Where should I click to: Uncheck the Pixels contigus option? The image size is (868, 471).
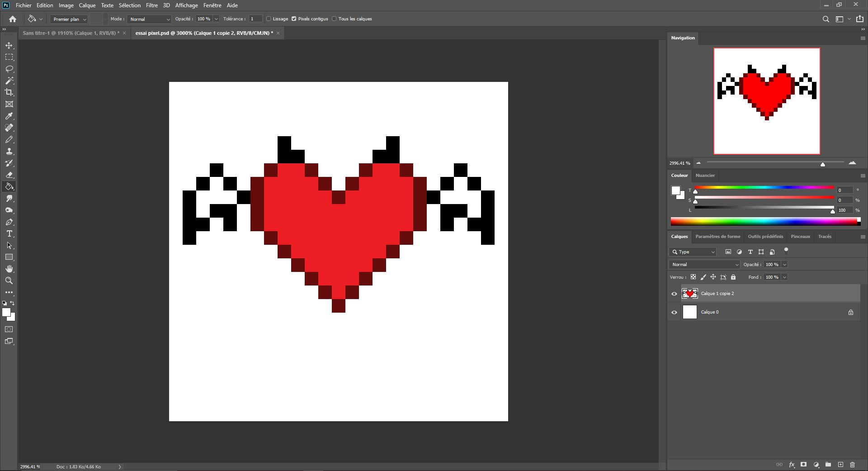coord(294,19)
